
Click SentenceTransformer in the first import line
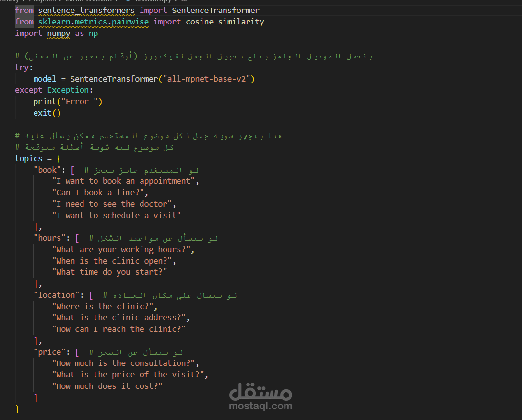(215, 11)
